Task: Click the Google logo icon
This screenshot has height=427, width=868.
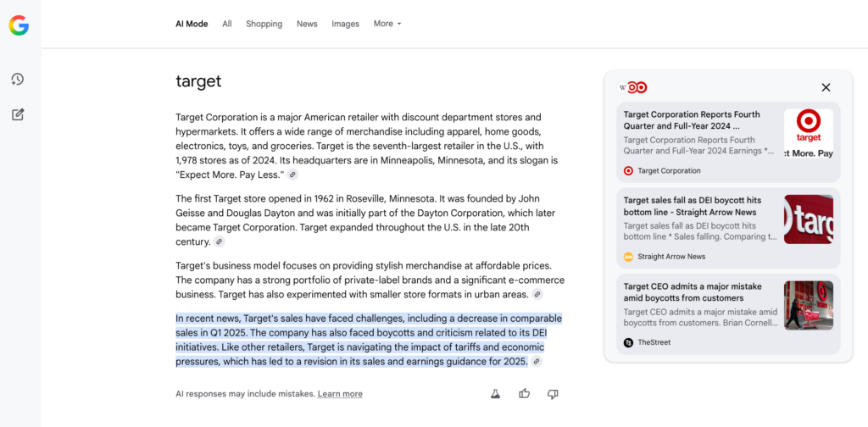Action: 19,26
